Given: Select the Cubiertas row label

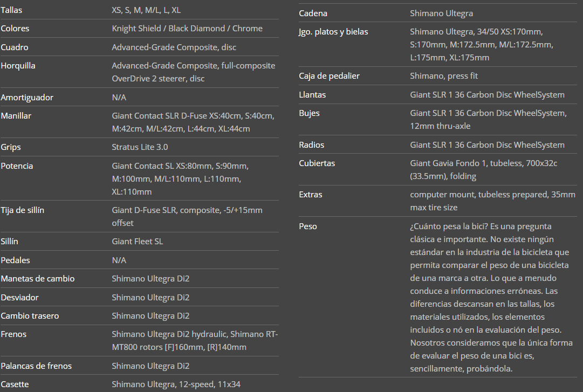Looking at the screenshot, I should [x=317, y=163].
